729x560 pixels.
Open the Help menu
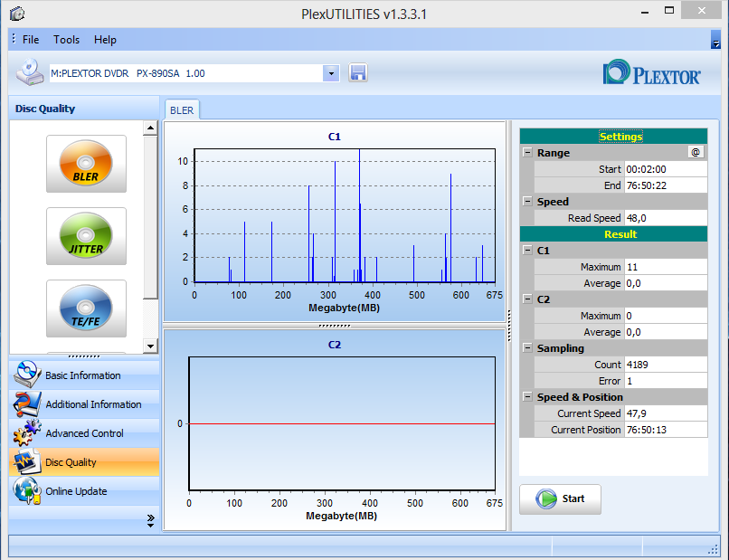(105, 40)
